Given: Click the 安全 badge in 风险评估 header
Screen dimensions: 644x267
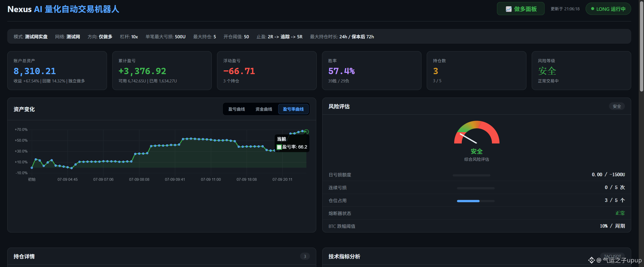Looking at the screenshot, I should (x=617, y=106).
